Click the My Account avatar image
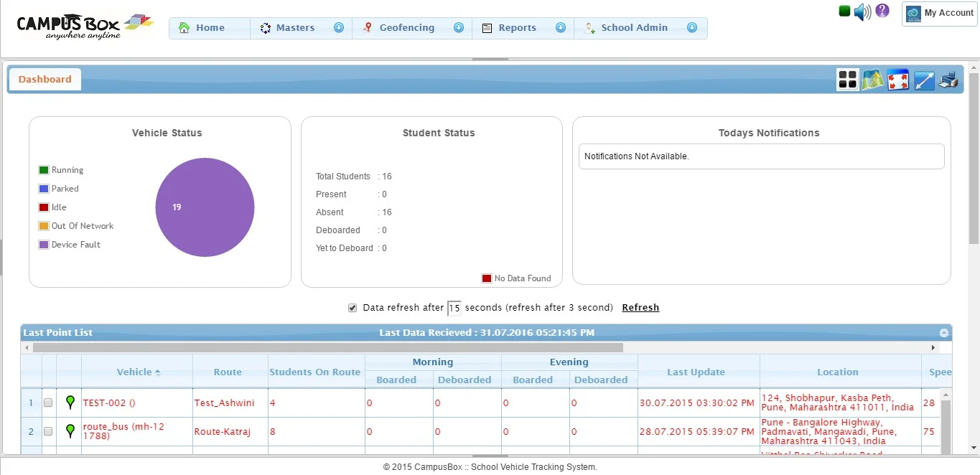Viewport: 980px width, 475px height. tap(913, 13)
